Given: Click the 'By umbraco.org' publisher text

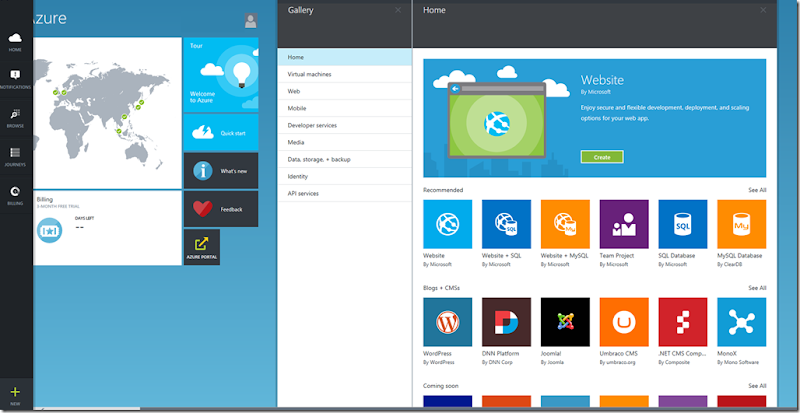Looking at the screenshot, I should [x=619, y=362].
